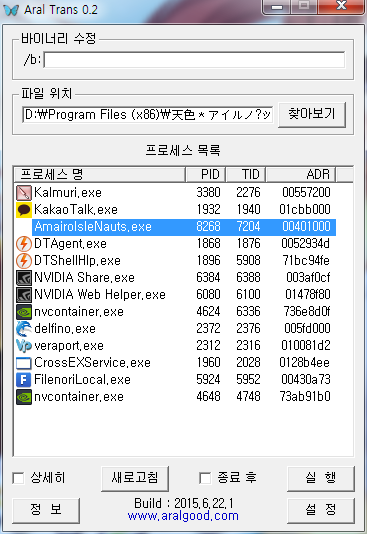
Task: Sort by the TID column header
Action: pyautogui.click(x=246, y=174)
